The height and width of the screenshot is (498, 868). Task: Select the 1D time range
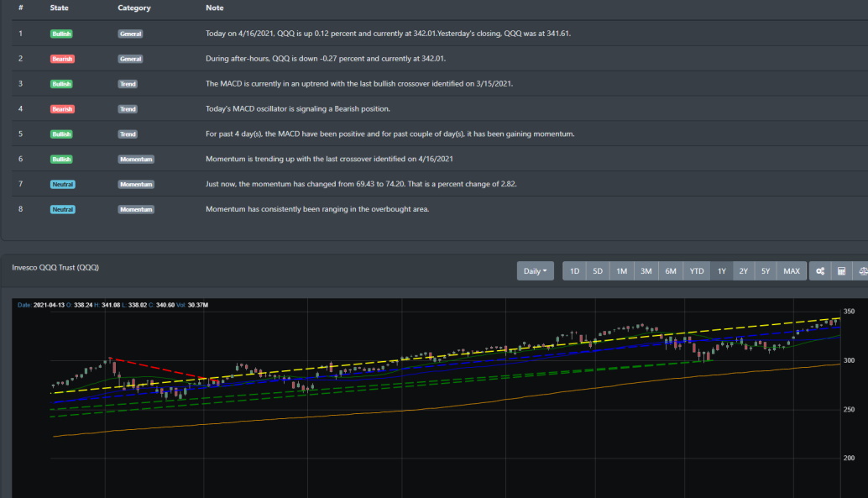(x=574, y=271)
